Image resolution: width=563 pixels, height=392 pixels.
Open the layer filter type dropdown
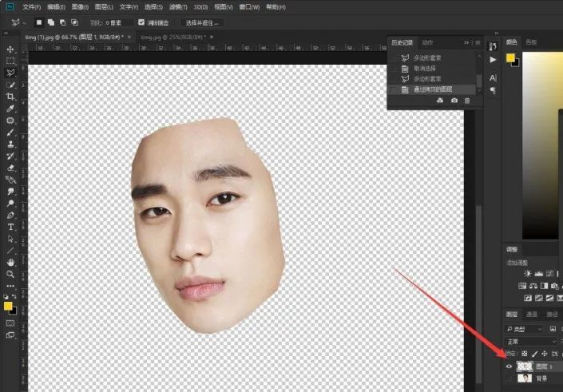524,329
